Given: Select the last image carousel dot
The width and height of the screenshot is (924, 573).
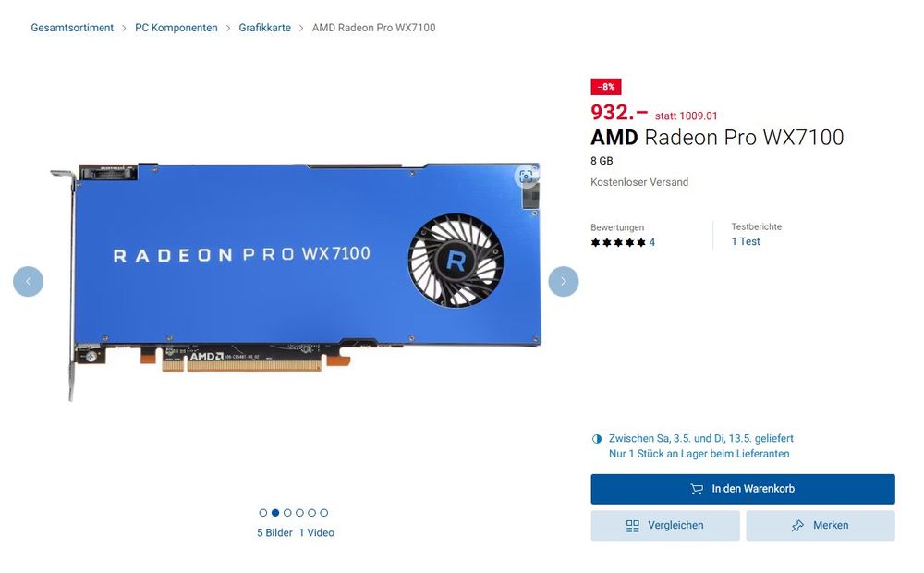Looking at the screenshot, I should tap(324, 513).
